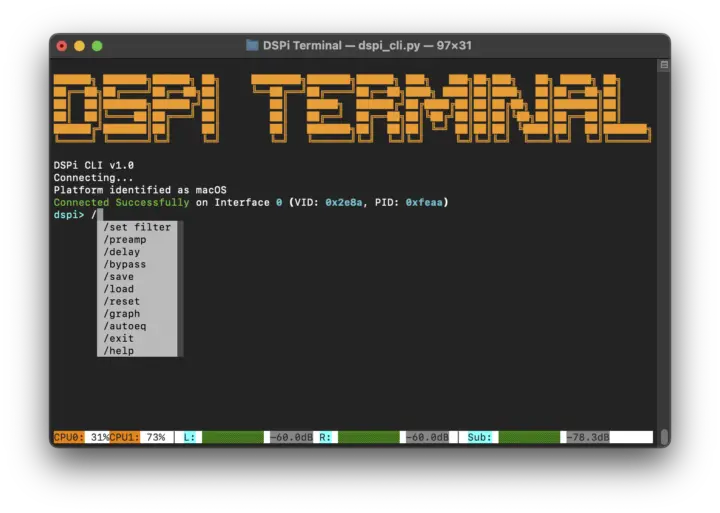Click the folder proxy icon in title bar
Viewport: 720px width, 513px height.
pyautogui.click(x=252, y=45)
